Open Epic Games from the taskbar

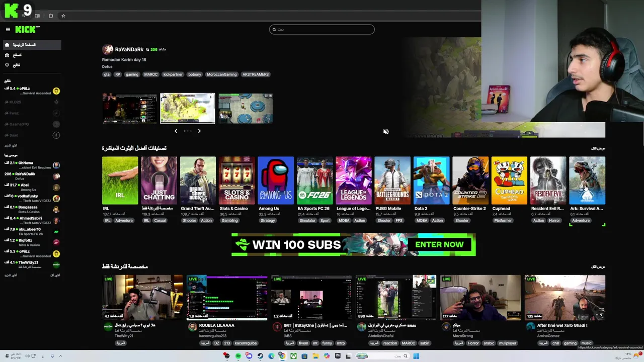pyautogui.click(x=338, y=356)
